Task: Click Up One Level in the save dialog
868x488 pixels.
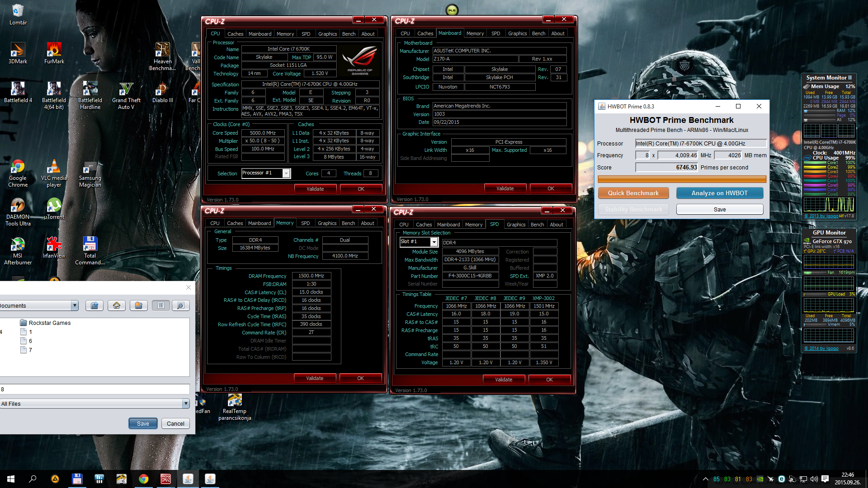Action: [x=94, y=306]
